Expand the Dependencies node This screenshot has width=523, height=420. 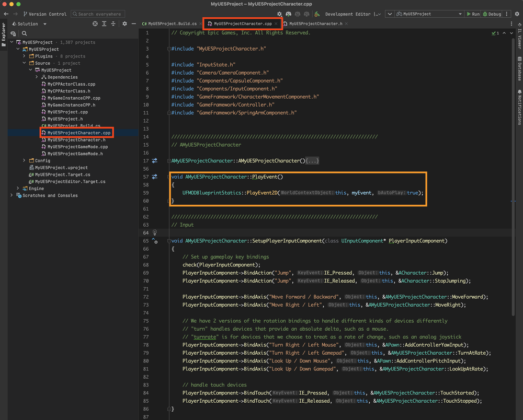tap(37, 77)
